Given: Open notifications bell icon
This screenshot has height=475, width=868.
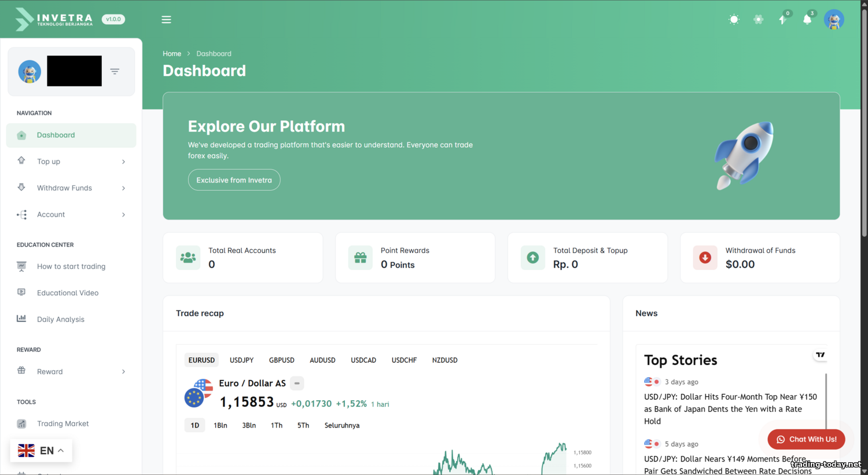Looking at the screenshot, I should coord(807,20).
